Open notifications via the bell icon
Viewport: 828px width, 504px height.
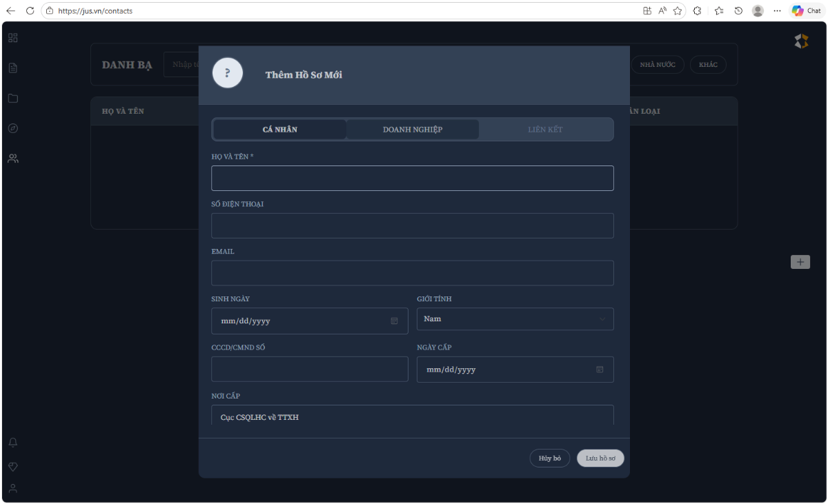pos(12,442)
